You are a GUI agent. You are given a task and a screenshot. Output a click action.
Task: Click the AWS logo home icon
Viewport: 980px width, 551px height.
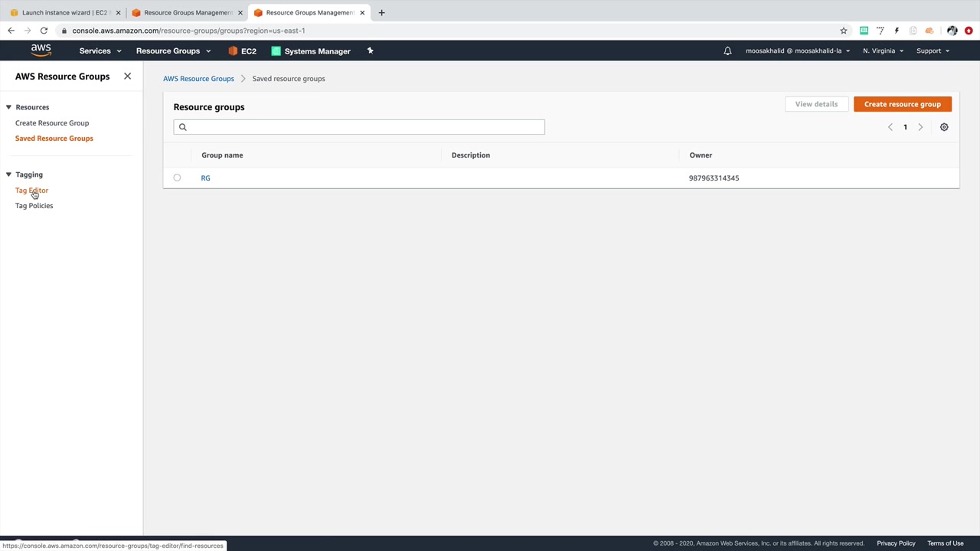(41, 51)
